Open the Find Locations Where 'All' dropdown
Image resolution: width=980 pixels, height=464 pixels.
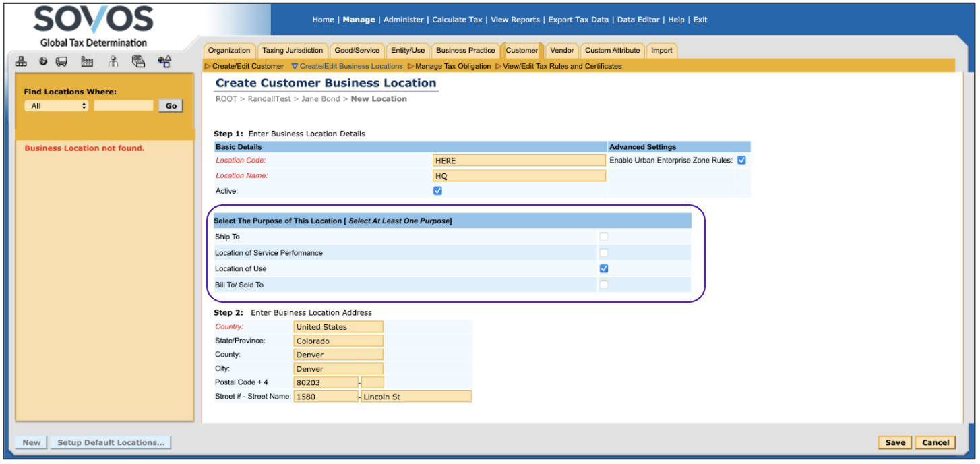click(x=57, y=106)
